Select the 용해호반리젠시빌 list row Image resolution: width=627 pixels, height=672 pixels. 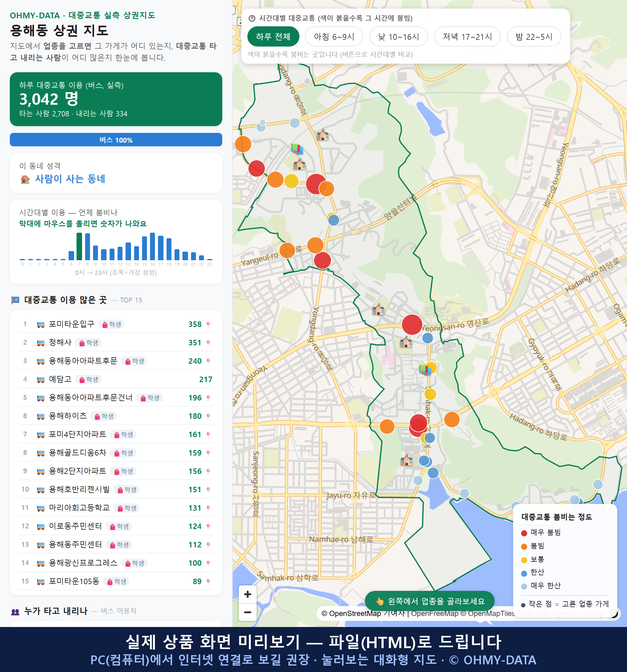pyautogui.click(x=116, y=490)
